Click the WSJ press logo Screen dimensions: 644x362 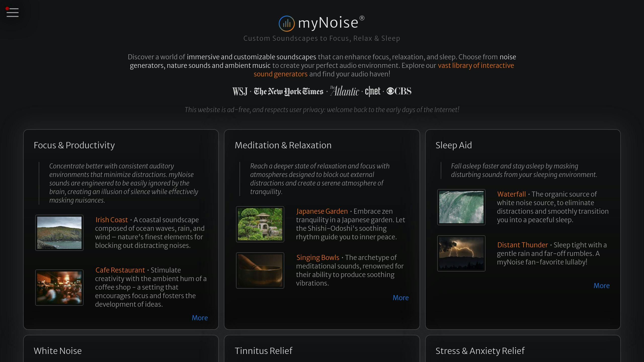[x=240, y=91]
